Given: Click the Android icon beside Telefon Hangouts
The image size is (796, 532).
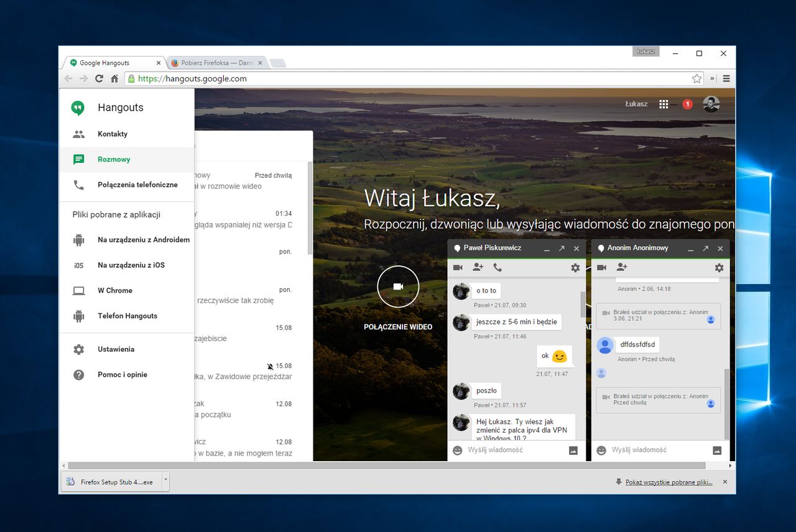Looking at the screenshot, I should coord(78,316).
